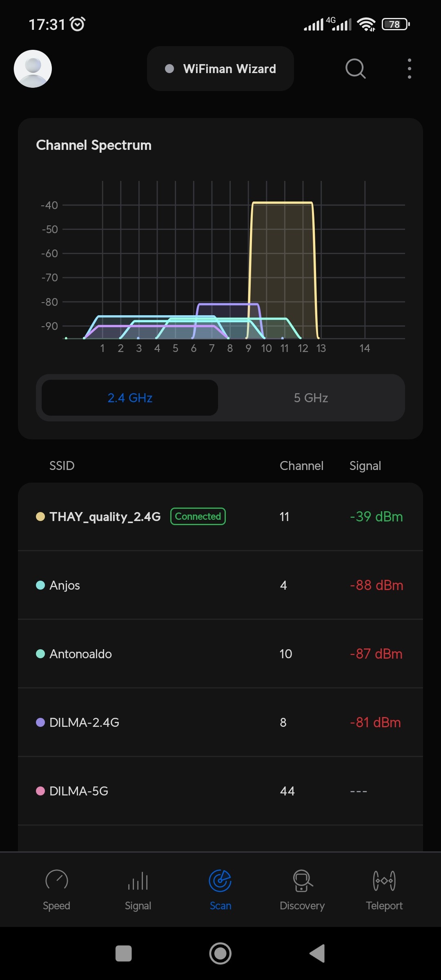The height and width of the screenshot is (980, 441).
Task: Tap the purple DILMA-2.4G color dot
Action: 40,722
